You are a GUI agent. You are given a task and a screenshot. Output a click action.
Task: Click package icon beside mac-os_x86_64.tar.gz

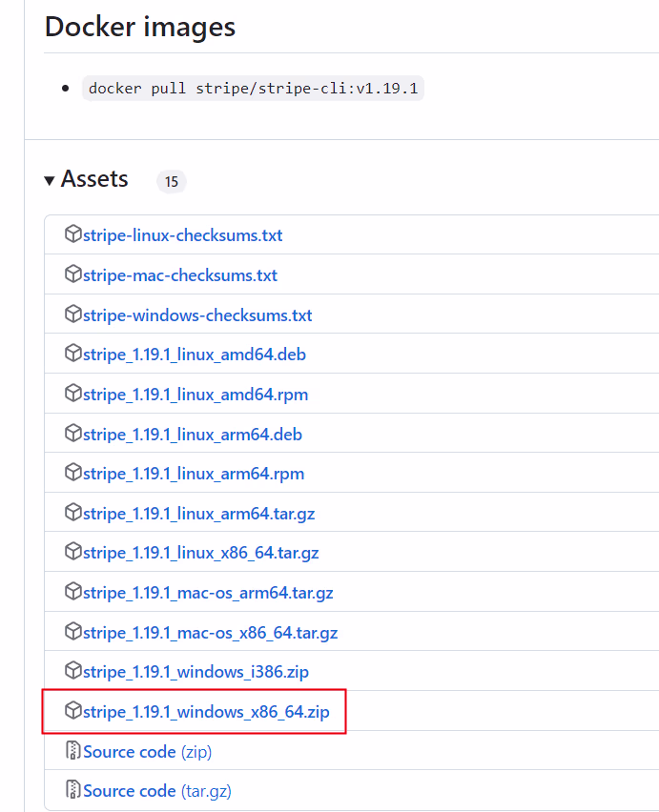(x=73, y=631)
